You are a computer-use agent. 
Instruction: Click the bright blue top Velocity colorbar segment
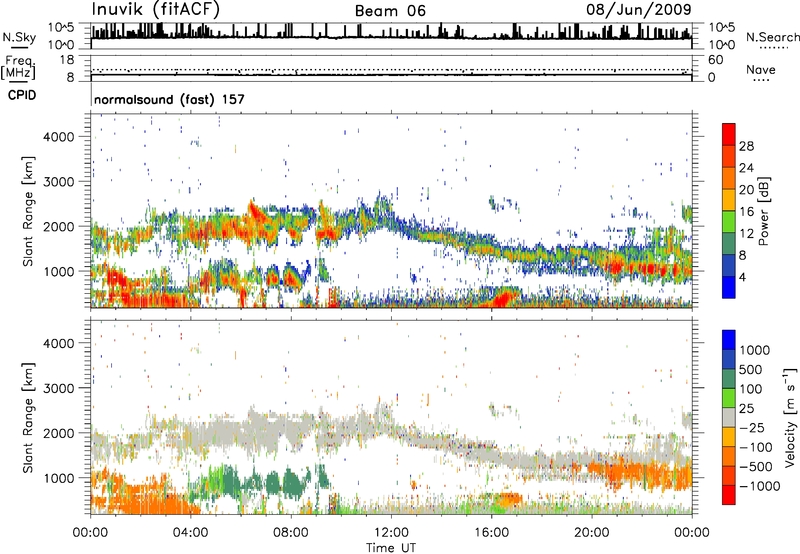729,340
